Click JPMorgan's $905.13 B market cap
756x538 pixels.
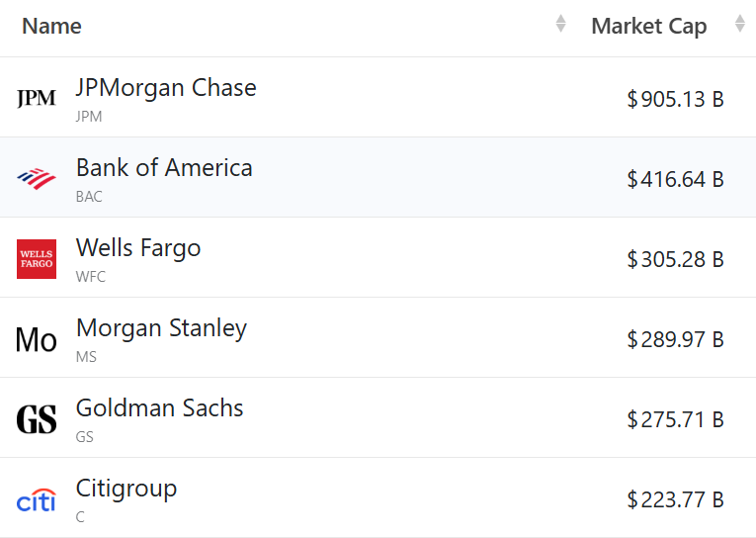pos(675,99)
